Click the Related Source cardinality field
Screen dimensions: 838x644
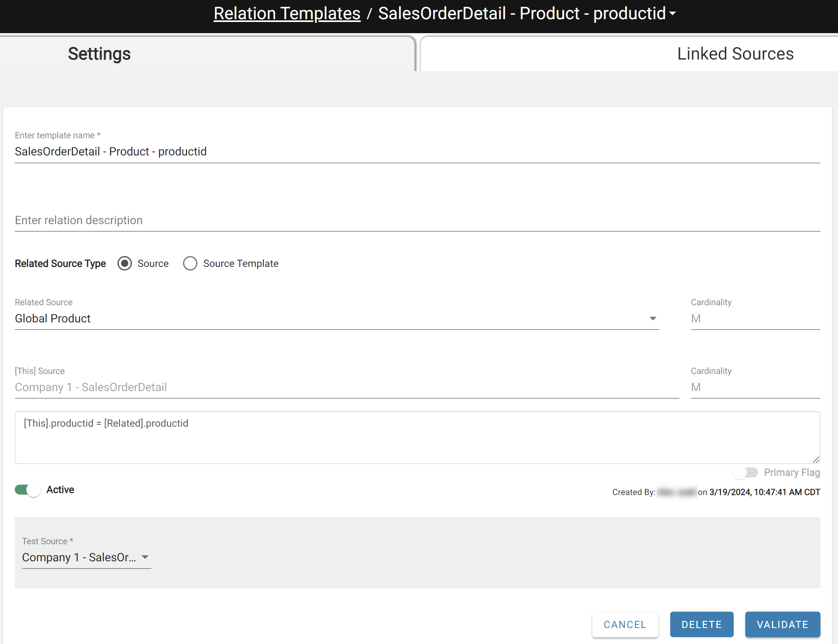(755, 319)
